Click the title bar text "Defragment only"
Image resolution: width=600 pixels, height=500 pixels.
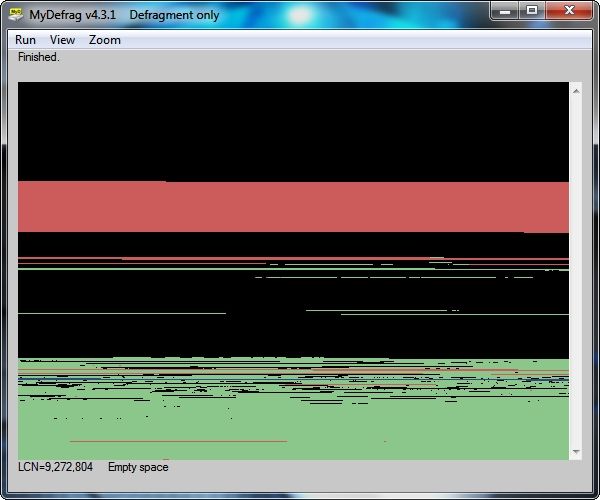coord(174,15)
